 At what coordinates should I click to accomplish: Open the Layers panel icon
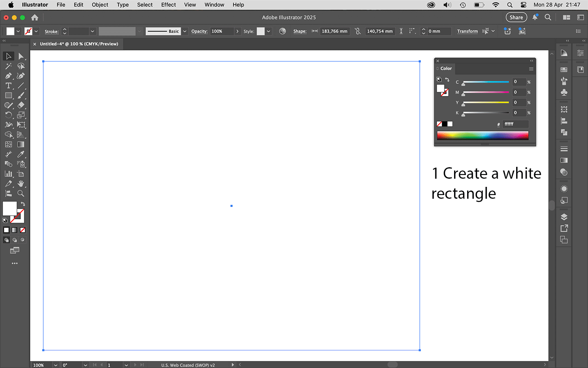pyautogui.click(x=564, y=217)
